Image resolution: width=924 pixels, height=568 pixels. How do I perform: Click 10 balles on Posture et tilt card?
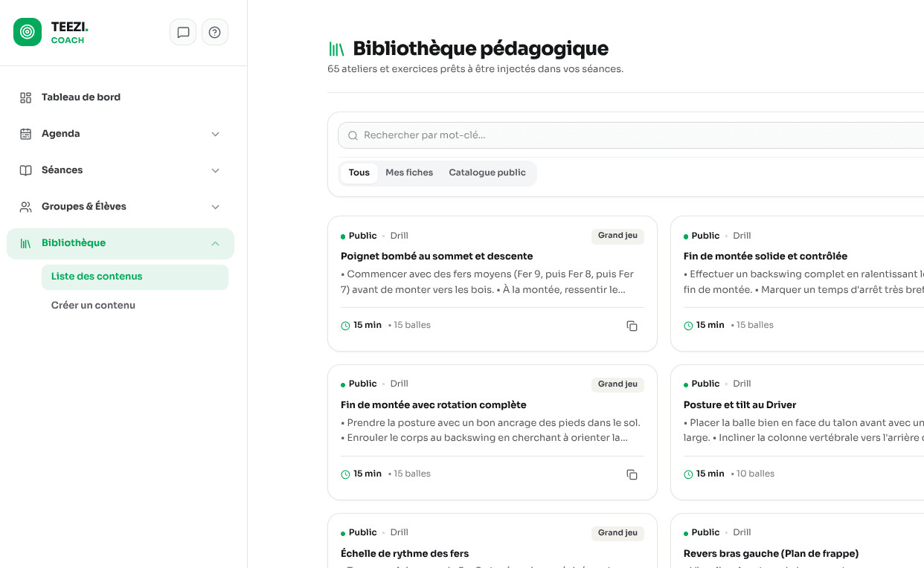(755, 474)
